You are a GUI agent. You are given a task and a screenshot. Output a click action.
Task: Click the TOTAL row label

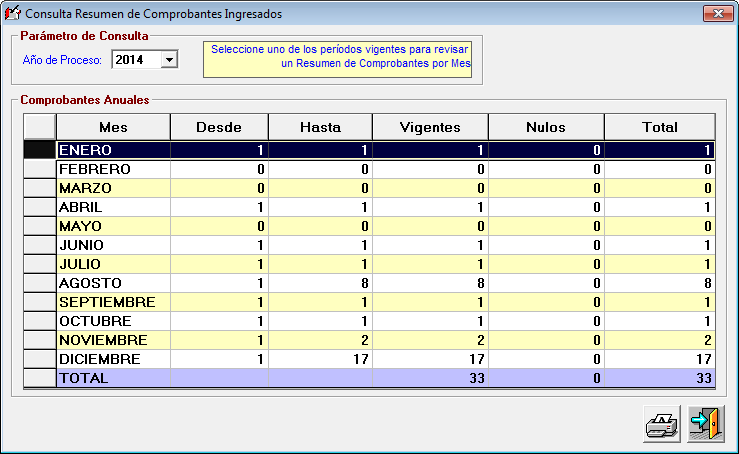click(x=83, y=378)
